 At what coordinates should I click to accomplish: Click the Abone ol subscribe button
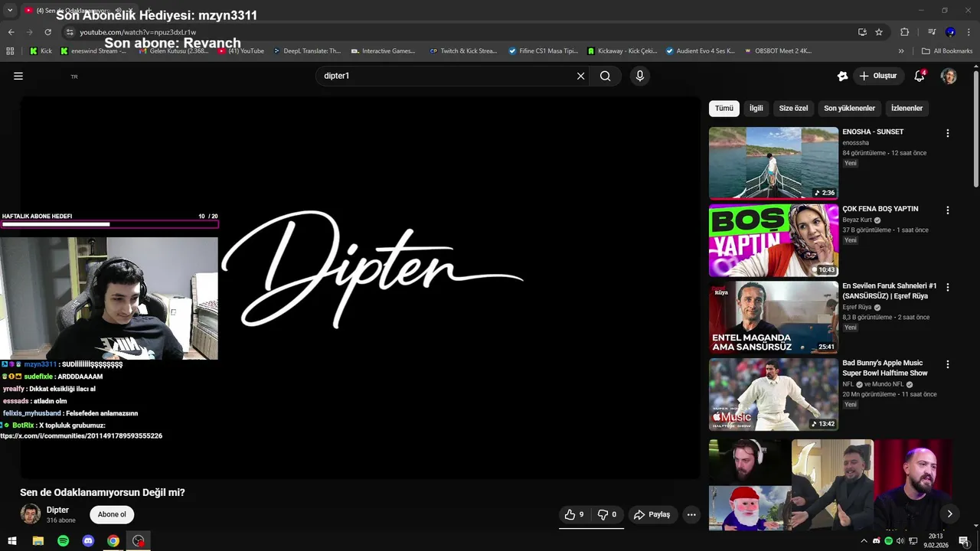pyautogui.click(x=112, y=514)
